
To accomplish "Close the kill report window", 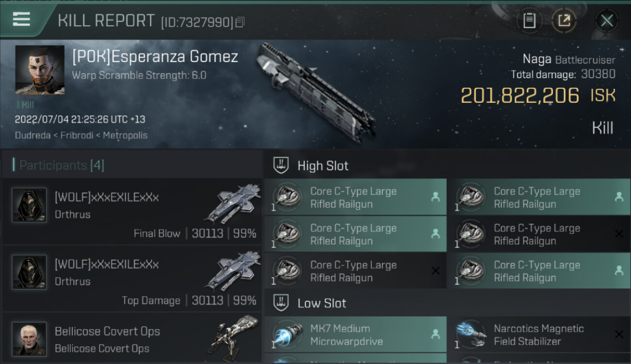I will 607,20.
